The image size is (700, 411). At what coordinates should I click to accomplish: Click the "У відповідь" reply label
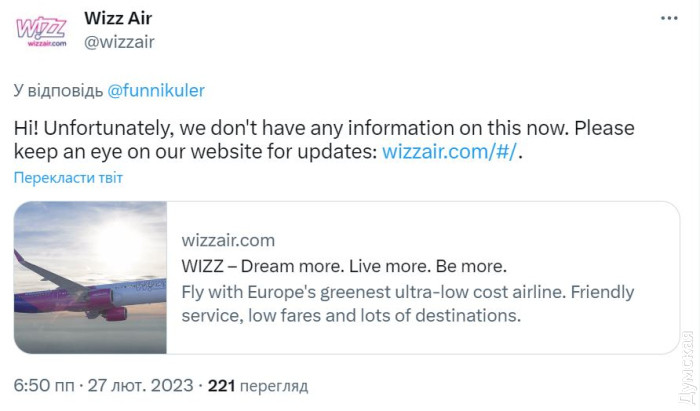point(58,90)
